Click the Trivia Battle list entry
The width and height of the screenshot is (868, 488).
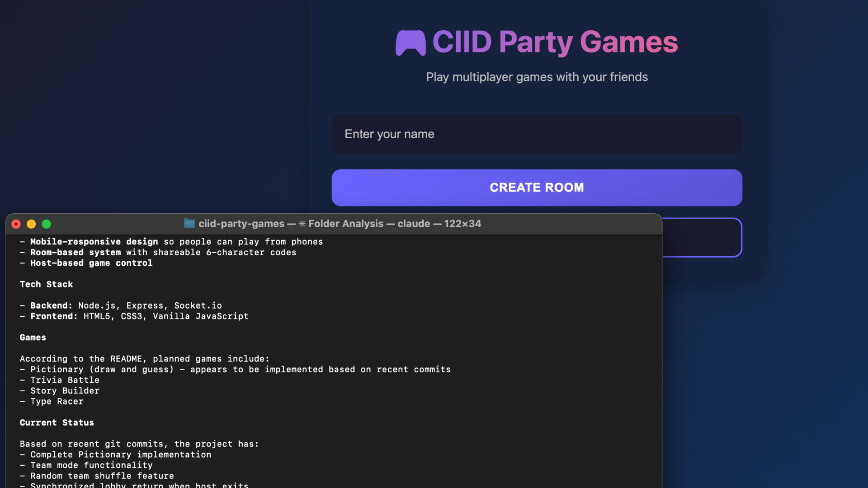click(x=65, y=380)
